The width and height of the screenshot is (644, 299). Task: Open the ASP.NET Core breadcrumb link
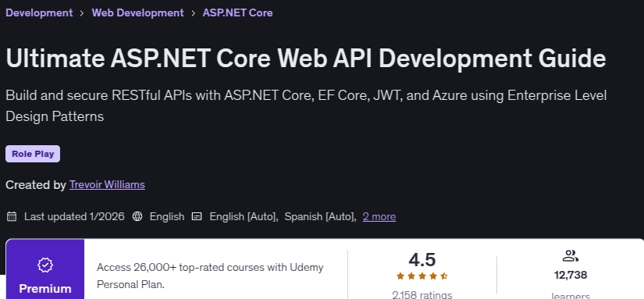pyautogui.click(x=237, y=12)
